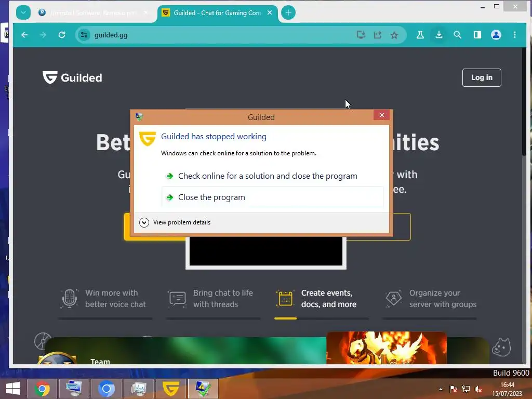Close the Guilded error dialog
This screenshot has width=532, height=399.
coord(381,115)
